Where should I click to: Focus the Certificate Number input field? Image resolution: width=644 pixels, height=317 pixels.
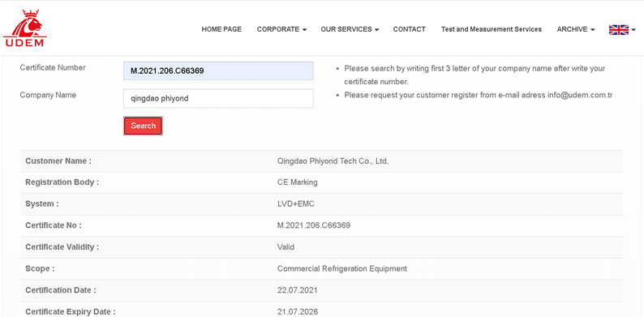click(218, 71)
